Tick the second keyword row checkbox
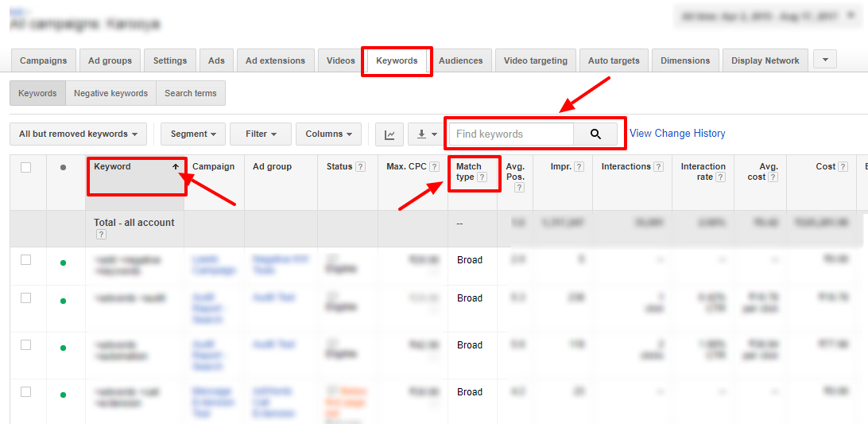868x424 pixels. [x=26, y=298]
